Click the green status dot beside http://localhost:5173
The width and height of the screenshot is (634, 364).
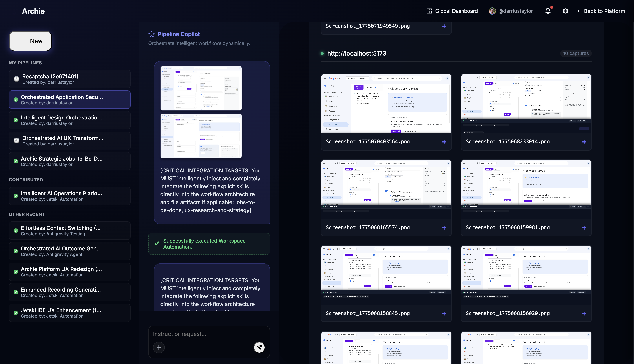(x=322, y=53)
